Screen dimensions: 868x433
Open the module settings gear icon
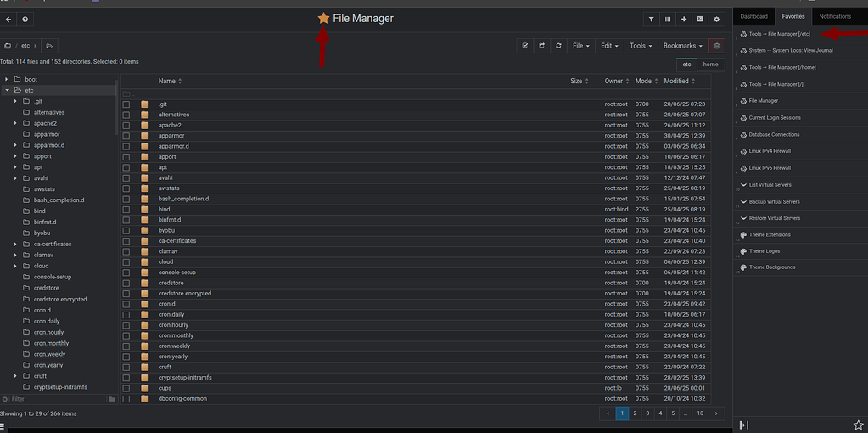(x=717, y=20)
